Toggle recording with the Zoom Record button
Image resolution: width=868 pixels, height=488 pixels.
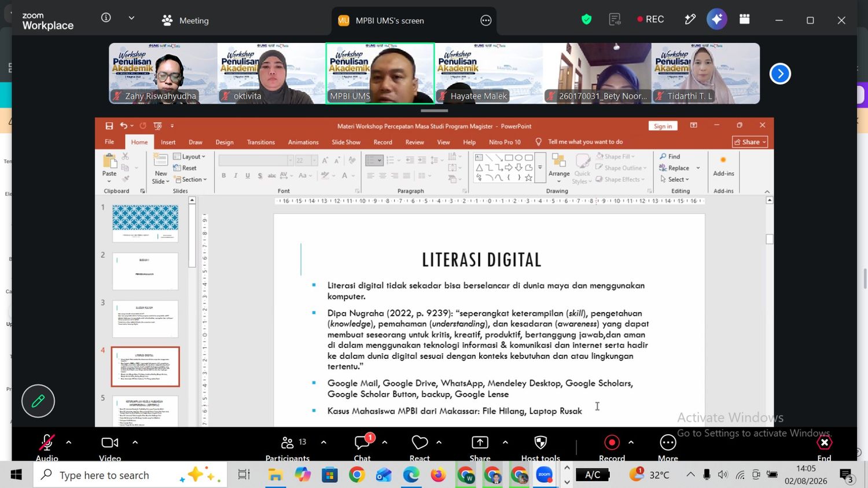tap(612, 449)
